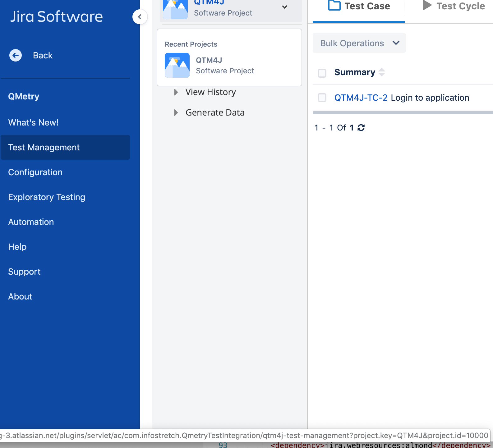Click Jira Software logo title
The height and width of the screenshot is (448, 493).
tap(56, 16)
